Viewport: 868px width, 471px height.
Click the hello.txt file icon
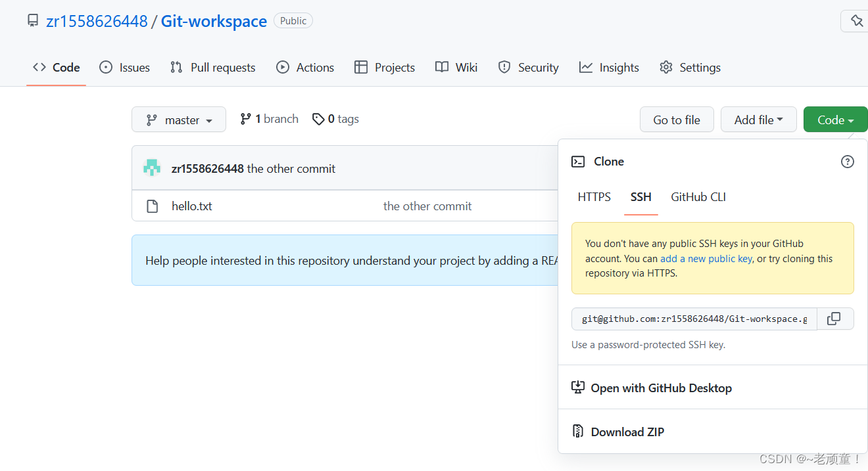(152, 206)
